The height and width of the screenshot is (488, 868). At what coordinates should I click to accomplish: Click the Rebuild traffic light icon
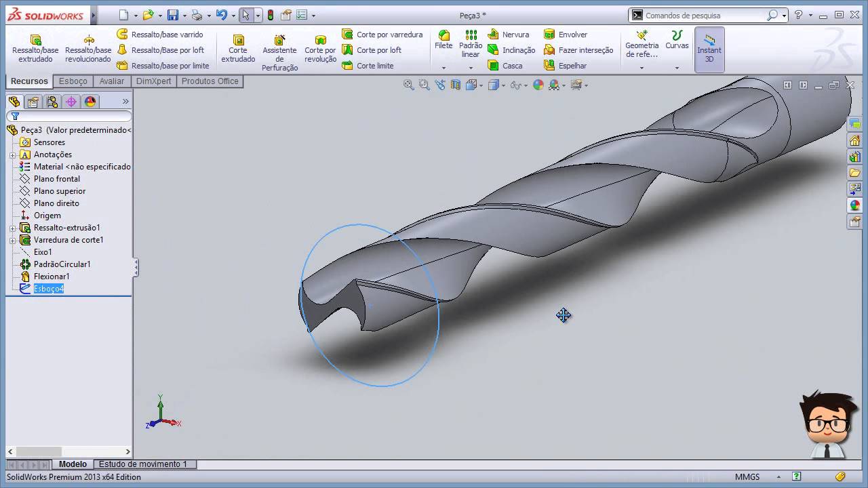tap(271, 15)
